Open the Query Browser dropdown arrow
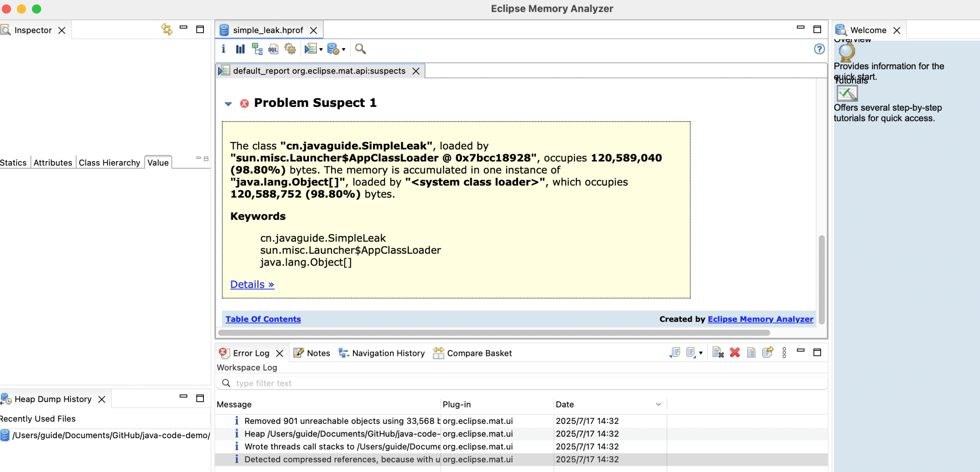This screenshot has height=472, width=980. tap(343, 49)
